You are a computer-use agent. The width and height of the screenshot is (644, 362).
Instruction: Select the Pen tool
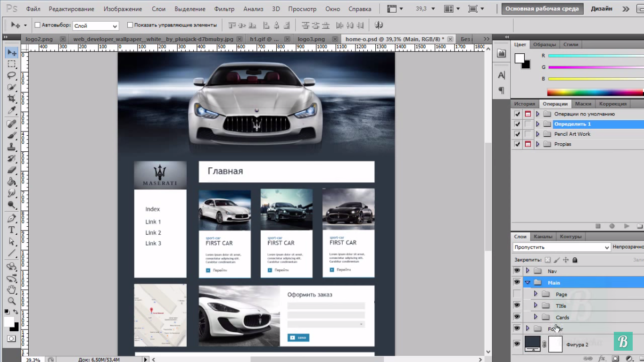tap(12, 218)
